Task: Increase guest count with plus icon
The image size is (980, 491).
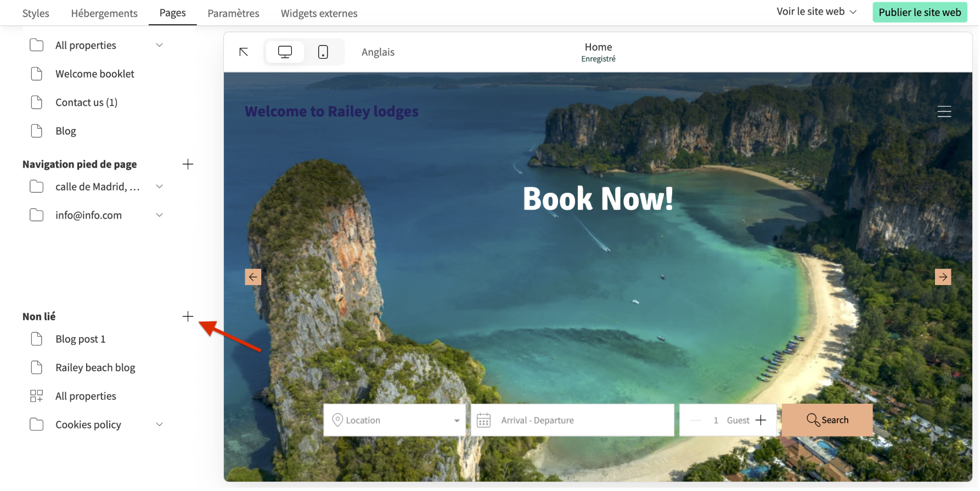Action: [x=761, y=420]
